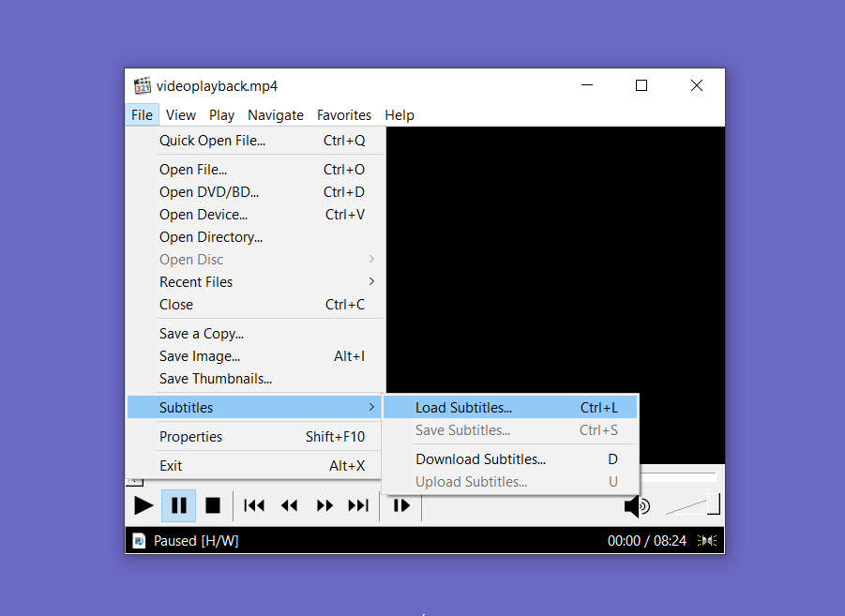Select Load Subtitles...
Screen dimensions: 845x616
pyautogui.click(x=510, y=408)
